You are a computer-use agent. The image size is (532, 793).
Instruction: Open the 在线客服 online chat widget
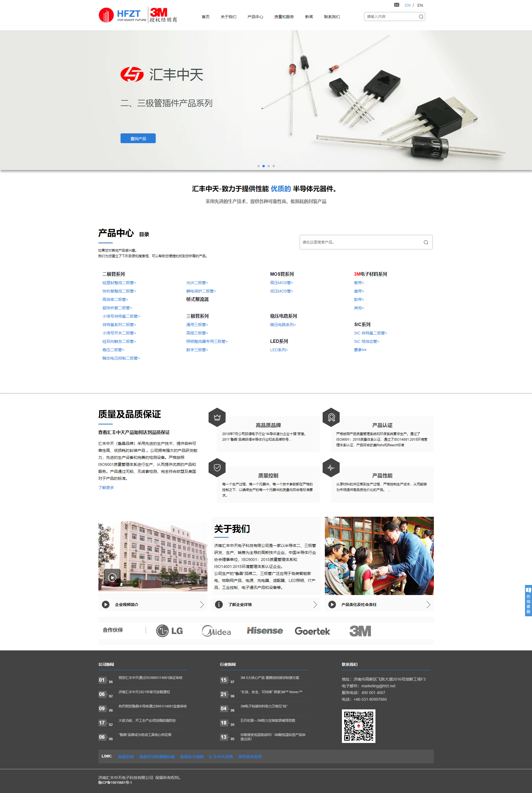528,600
